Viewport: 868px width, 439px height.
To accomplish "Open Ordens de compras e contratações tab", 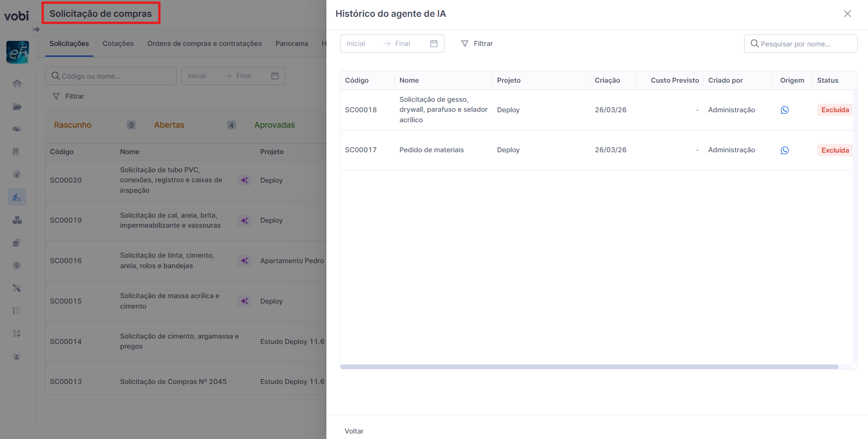I will pyautogui.click(x=204, y=44).
